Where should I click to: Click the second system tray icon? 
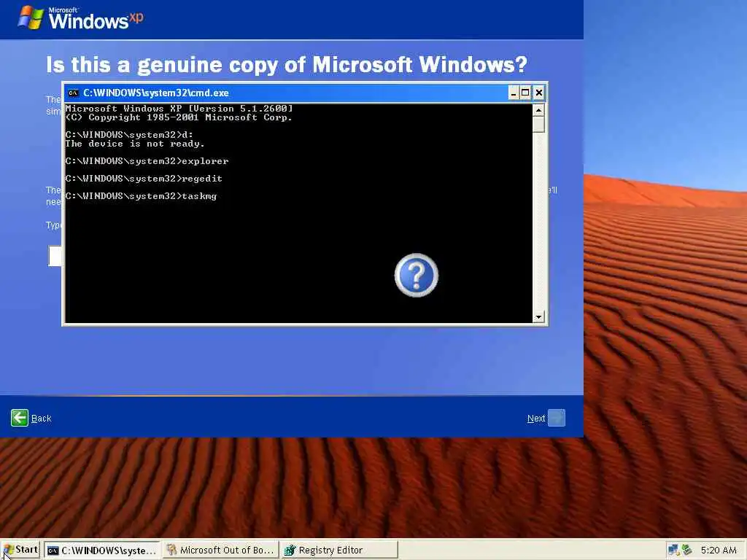686,551
